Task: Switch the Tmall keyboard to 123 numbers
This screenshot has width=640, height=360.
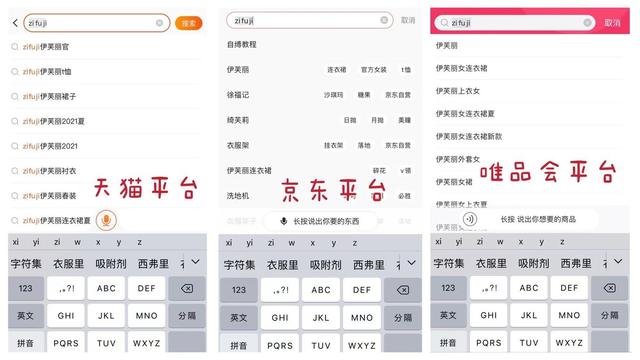Action: (x=25, y=289)
